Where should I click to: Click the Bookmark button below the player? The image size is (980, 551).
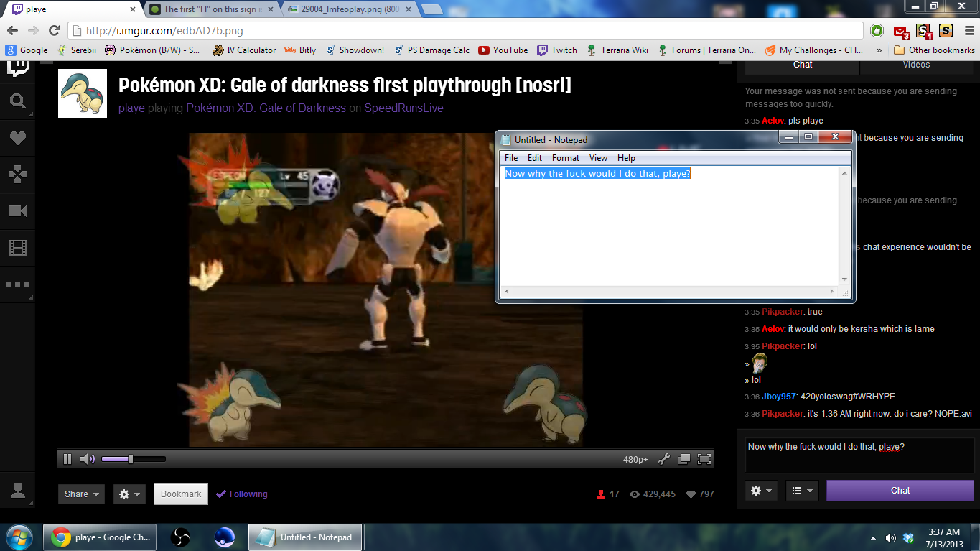(x=181, y=494)
